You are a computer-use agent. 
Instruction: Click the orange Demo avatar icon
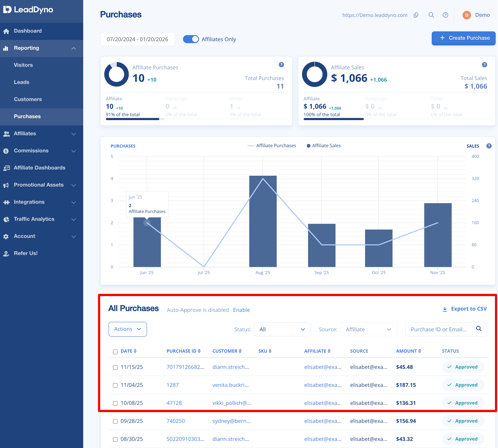coord(466,15)
